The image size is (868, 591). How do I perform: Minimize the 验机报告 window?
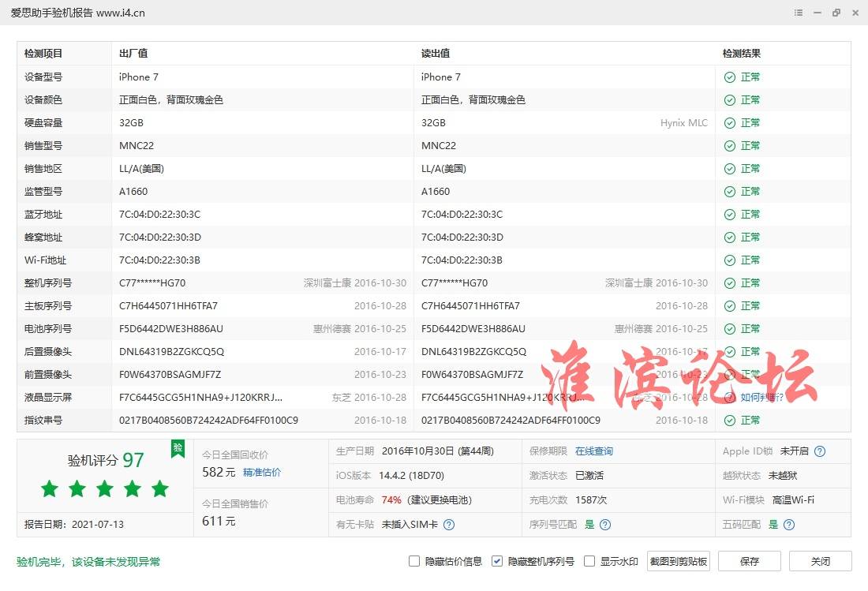(x=817, y=13)
